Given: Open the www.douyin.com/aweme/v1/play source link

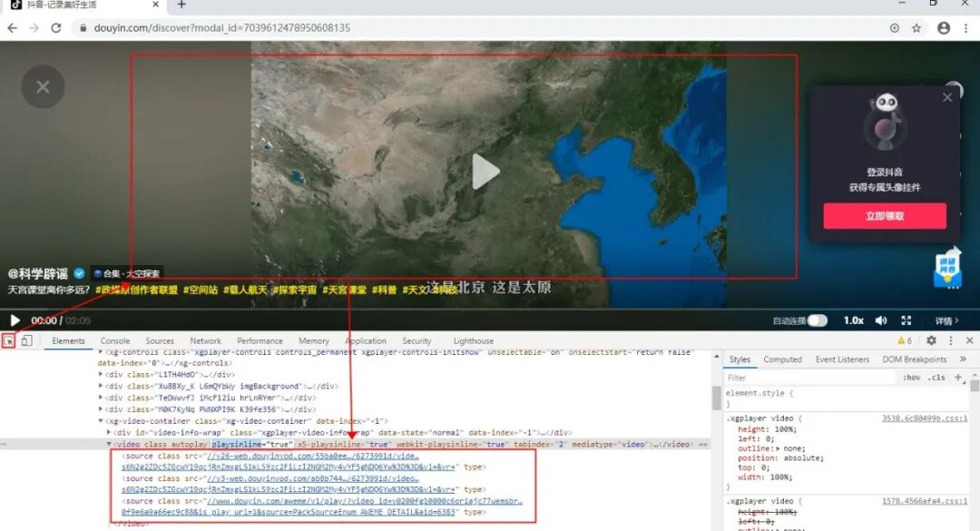Looking at the screenshot, I should (x=365, y=501).
